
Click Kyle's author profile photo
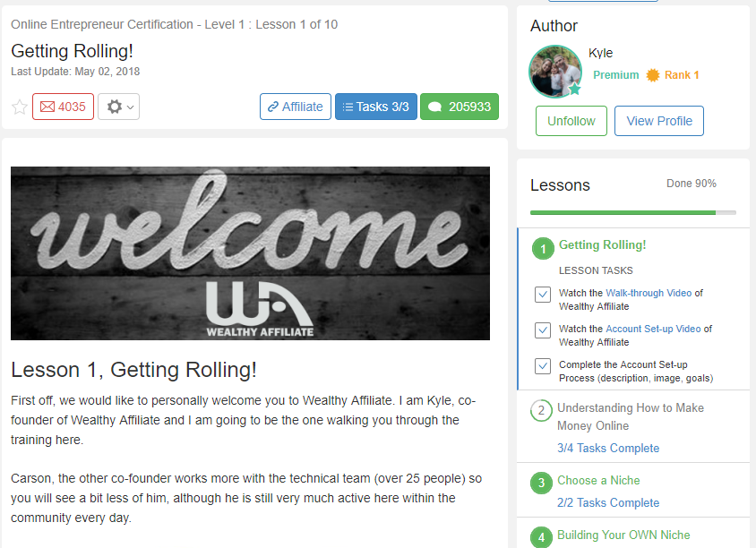(x=555, y=72)
